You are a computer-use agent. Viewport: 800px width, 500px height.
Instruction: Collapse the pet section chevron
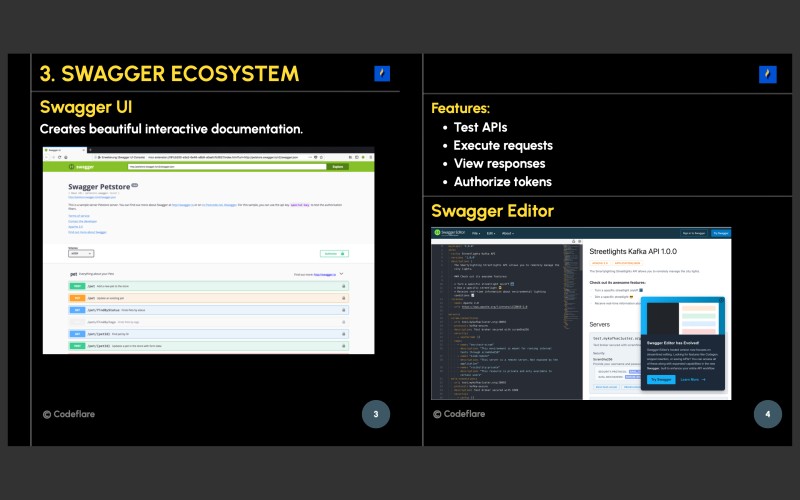point(342,274)
